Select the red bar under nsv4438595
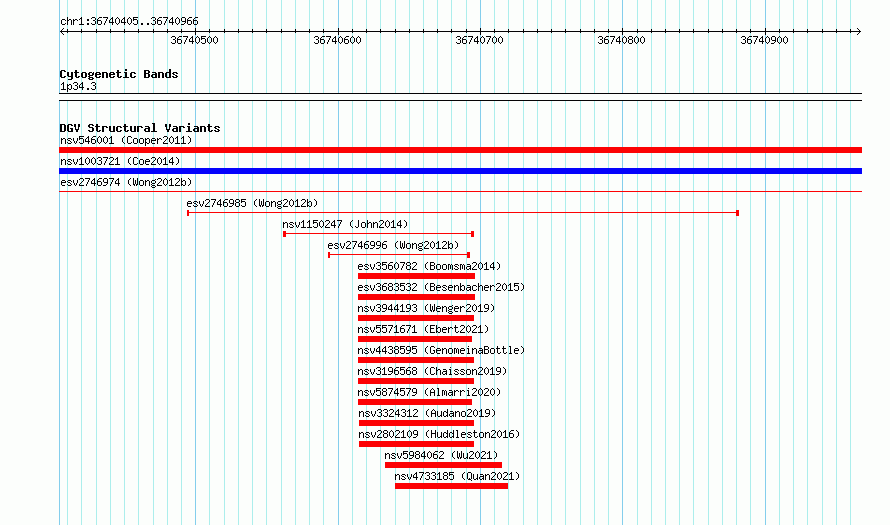This screenshot has width=890, height=525. coord(415,360)
